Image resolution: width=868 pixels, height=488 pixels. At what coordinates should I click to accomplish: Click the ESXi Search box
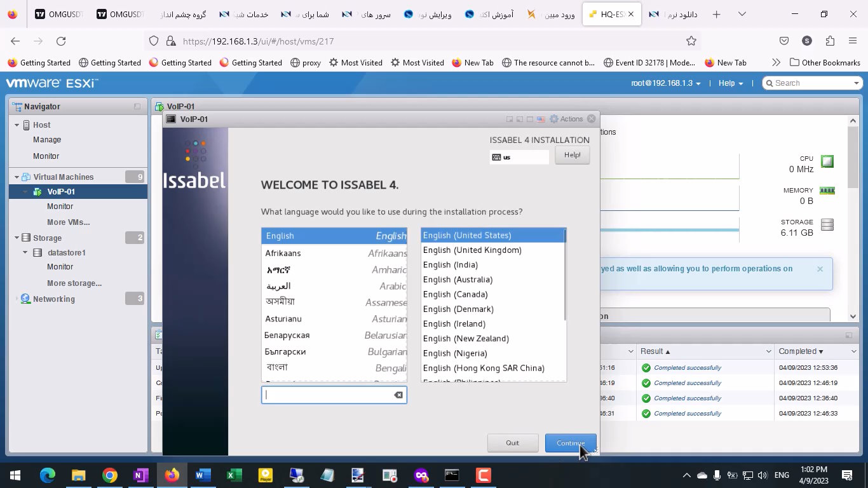813,83
